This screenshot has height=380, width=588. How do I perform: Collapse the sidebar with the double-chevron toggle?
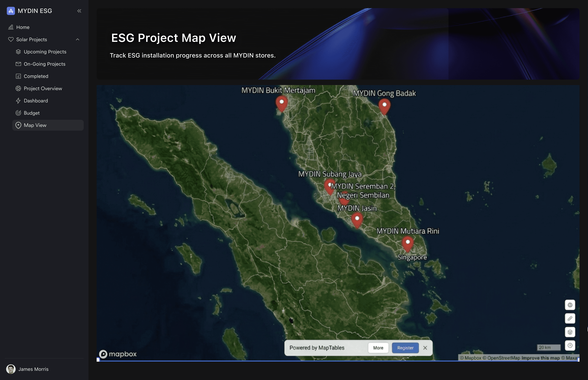79,11
